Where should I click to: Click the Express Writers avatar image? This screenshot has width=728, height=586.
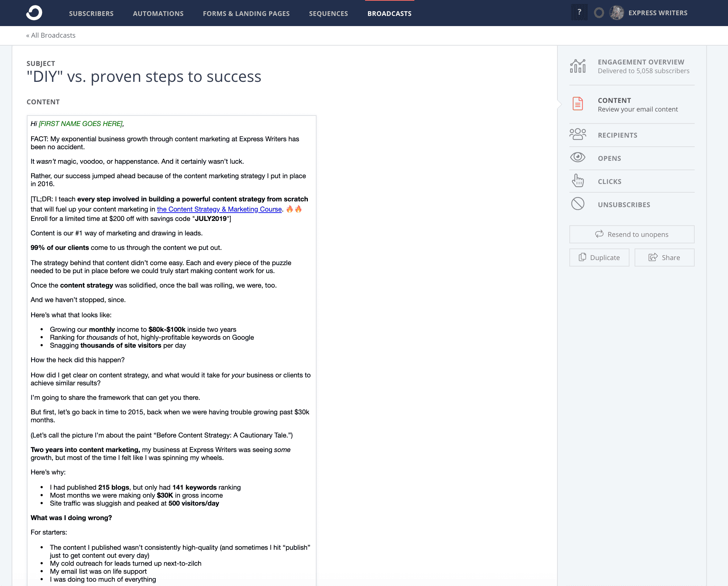coord(616,13)
